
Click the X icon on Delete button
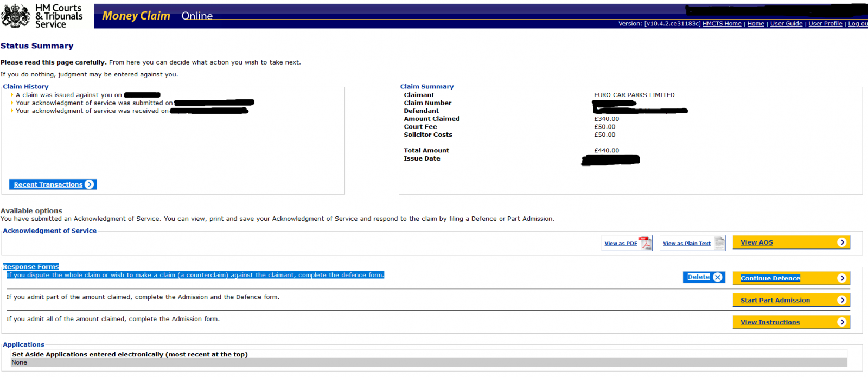point(718,277)
